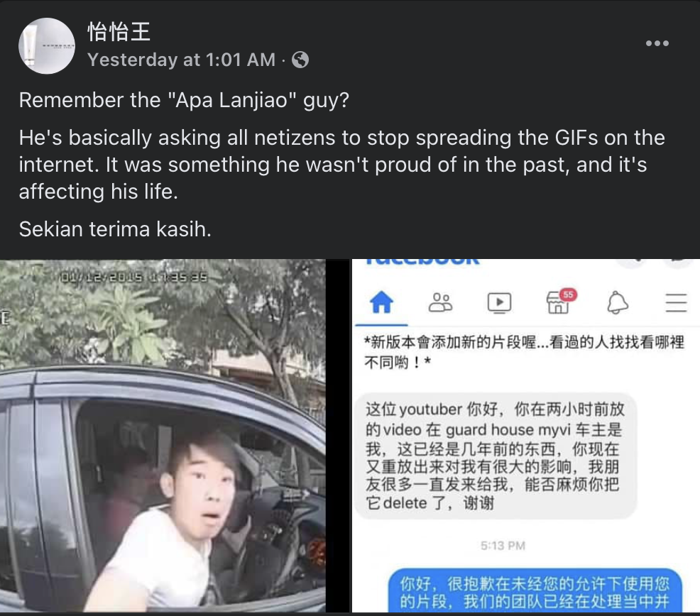Click the public globe privacy icon
700x616 pixels.
300,60
